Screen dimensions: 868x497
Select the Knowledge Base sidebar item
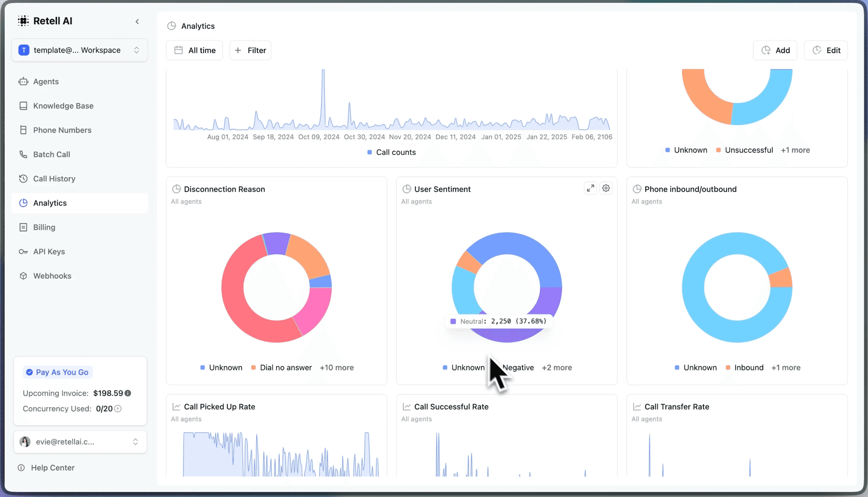coord(63,106)
